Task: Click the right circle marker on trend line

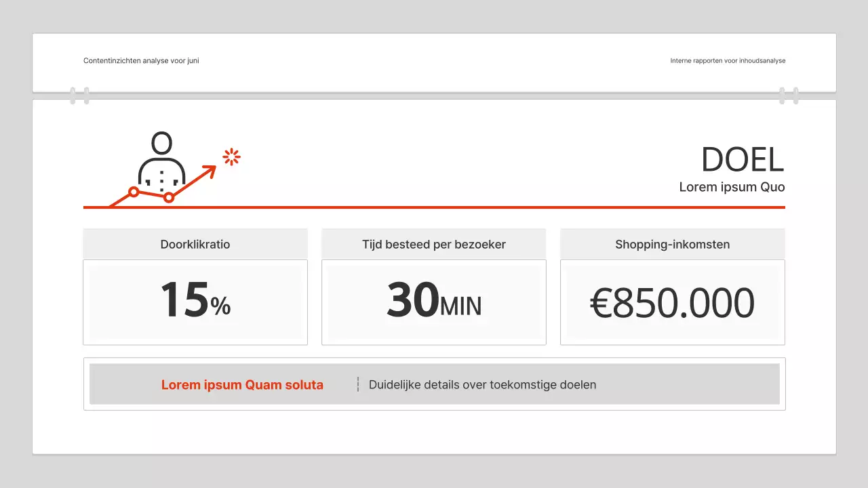Action: [x=169, y=197]
